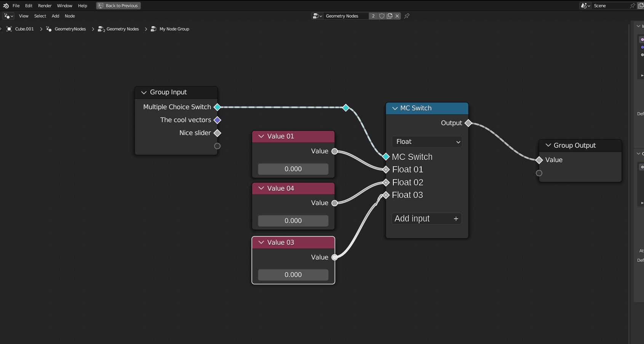The image size is (644, 344).
Task: Click Back to Previous button
Action: [x=118, y=6]
